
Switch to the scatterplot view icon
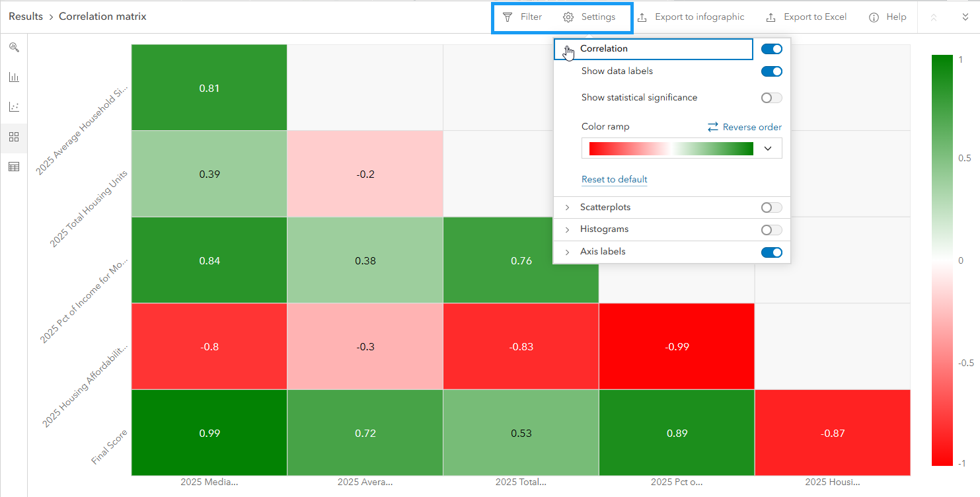(14, 107)
